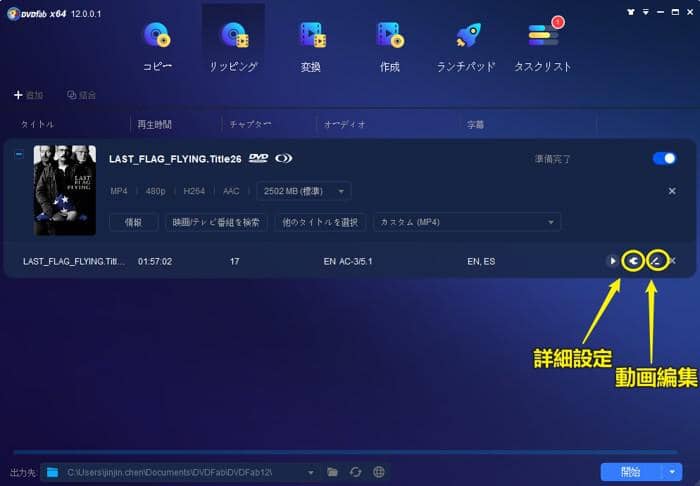Click the 480p resolution label
The height and width of the screenshot is (486, 700).
[x=155, y=191]
